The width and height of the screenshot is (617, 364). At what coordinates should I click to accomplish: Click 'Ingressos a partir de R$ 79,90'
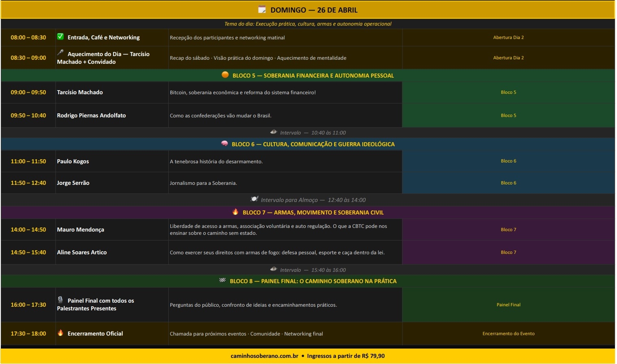point(346,356)
